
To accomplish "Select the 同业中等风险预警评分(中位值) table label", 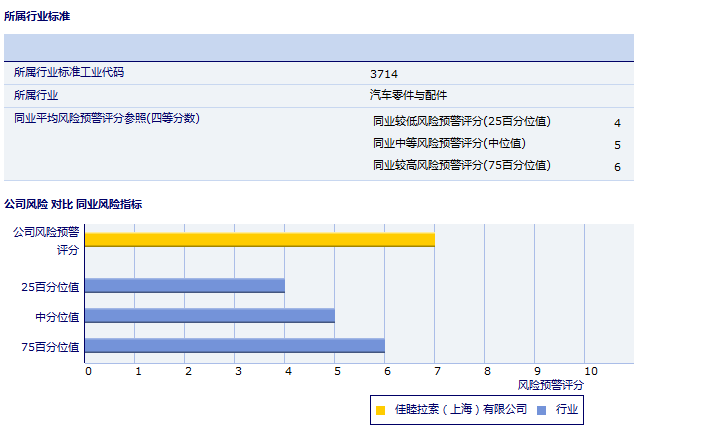I will pyautogui.click(x=449, y=144).
